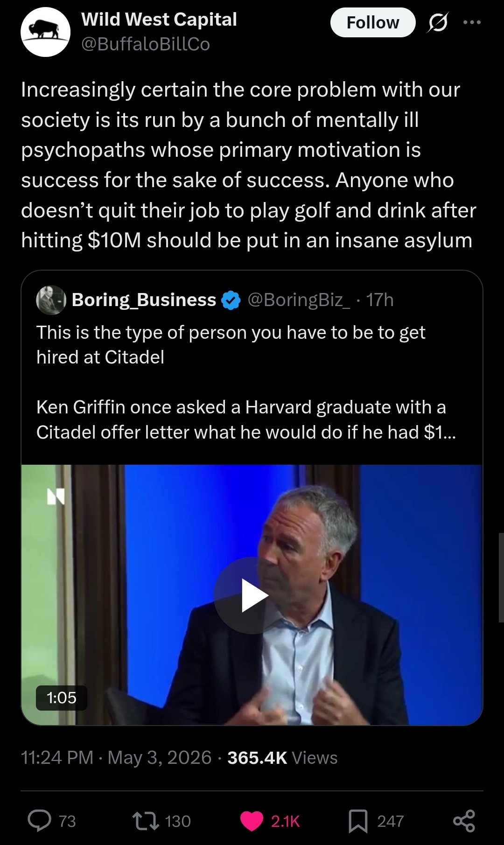The image size is (504, 845).
Task: Click the Follow button
Action: (373, 22)
